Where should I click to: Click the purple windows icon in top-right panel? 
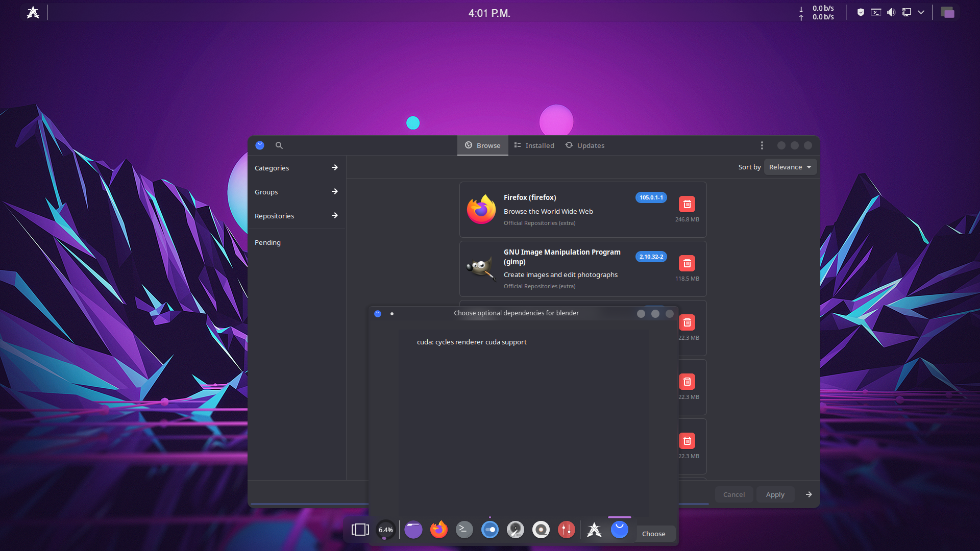point(947,12)
